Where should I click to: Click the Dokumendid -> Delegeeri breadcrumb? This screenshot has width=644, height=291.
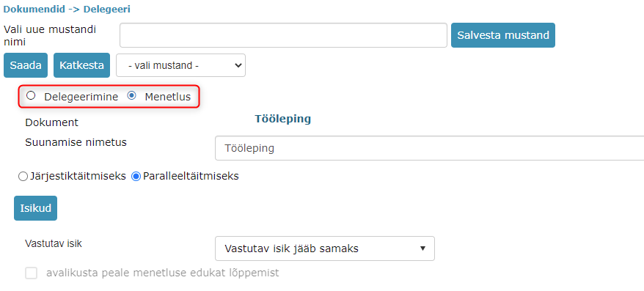tap(67, 9)
